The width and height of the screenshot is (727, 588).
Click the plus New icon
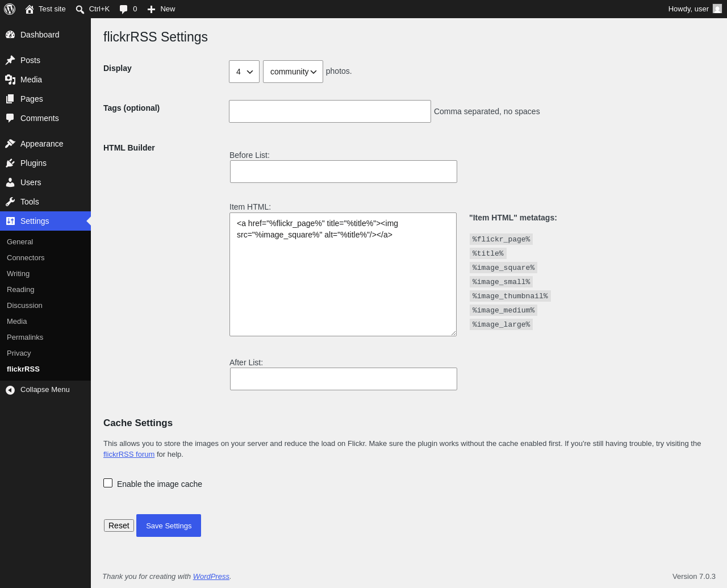151,9
